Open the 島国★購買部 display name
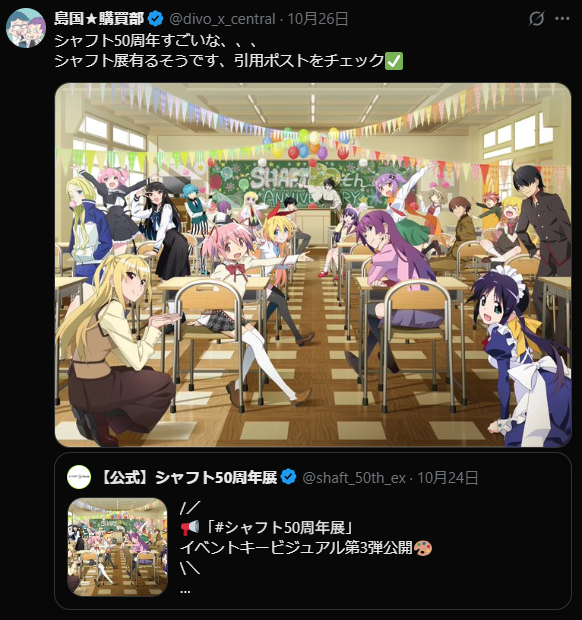 (x=99, y=19)
